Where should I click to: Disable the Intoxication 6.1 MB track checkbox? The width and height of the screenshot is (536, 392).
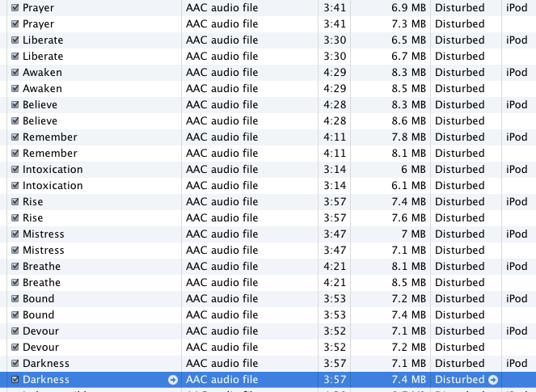pos(15,185)
